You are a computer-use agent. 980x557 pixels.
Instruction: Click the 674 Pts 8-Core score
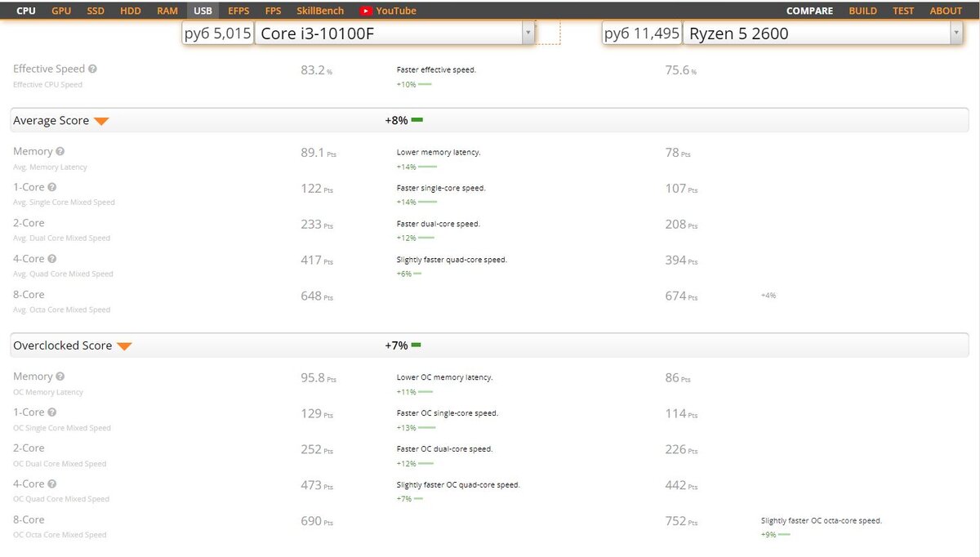pos(681,296)
